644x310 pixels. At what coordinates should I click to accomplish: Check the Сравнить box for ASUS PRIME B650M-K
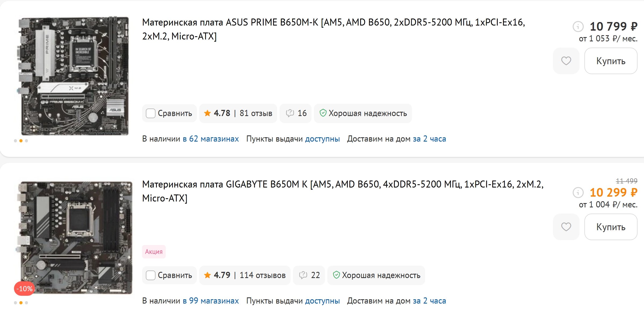click(151, 113)
